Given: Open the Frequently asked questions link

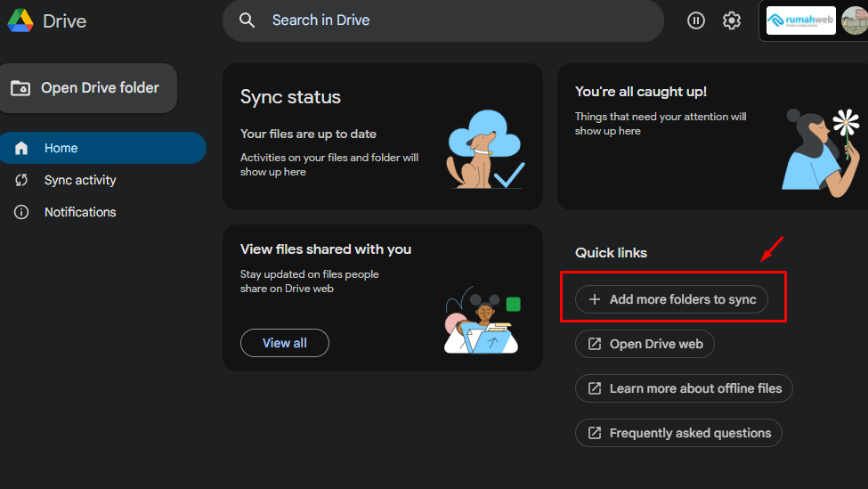Looking at the screenshot, I should 690,433.
